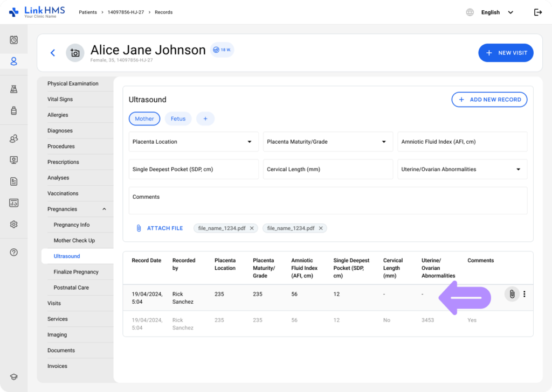Viewport: 552px width, 392px height.
Task: Open the laboratory flask sidebar icon
Action: pos(14,89)
